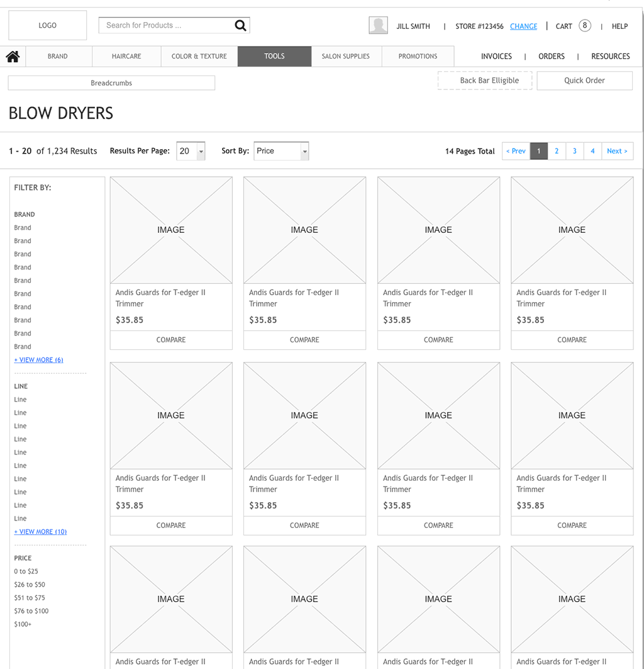Go to page 2
Screen dimensions: 644x669
[557, 151]
